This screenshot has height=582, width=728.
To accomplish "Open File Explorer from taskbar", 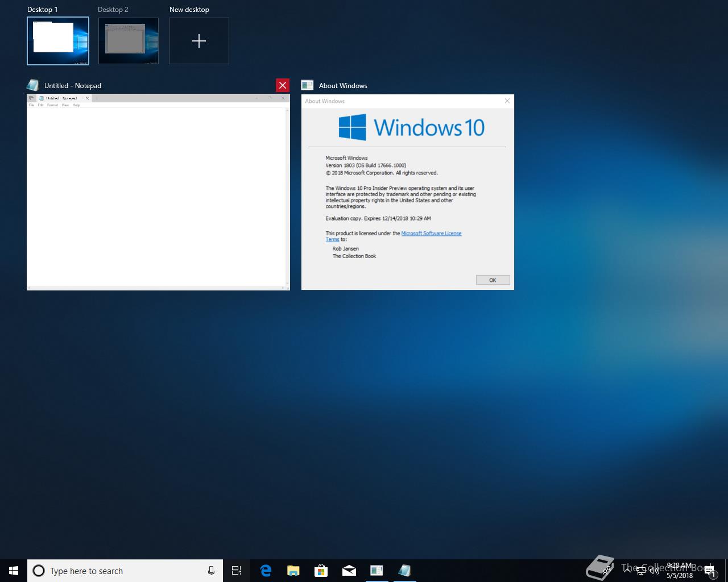I will [293, 571].
